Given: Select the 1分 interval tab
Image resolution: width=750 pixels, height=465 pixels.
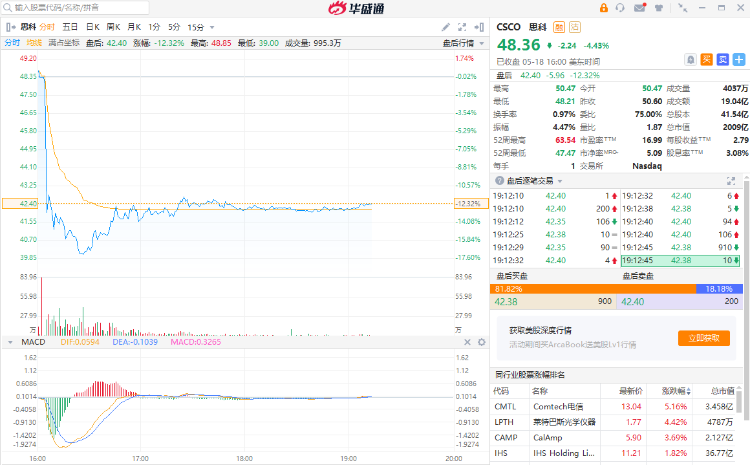Looking at the screenshot, I should click(154, 27).
